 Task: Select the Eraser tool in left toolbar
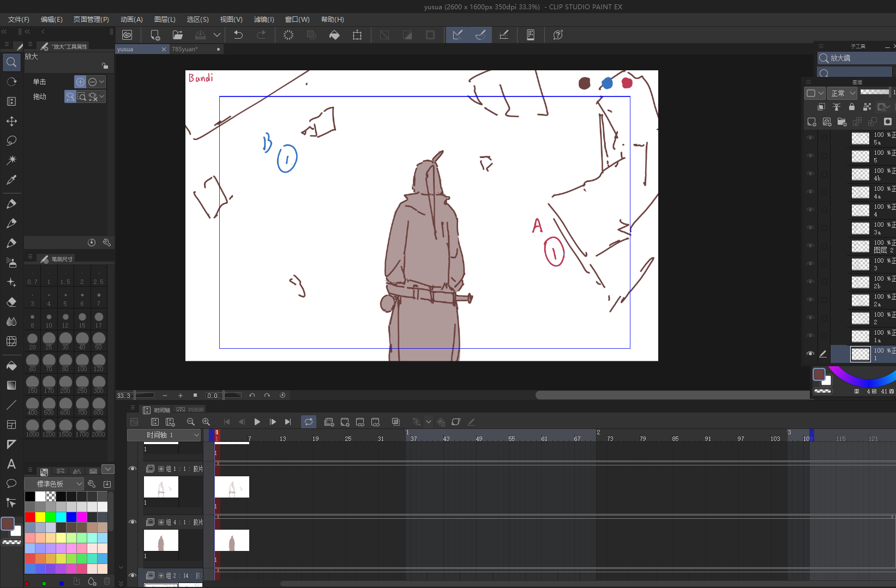[11, 302]
